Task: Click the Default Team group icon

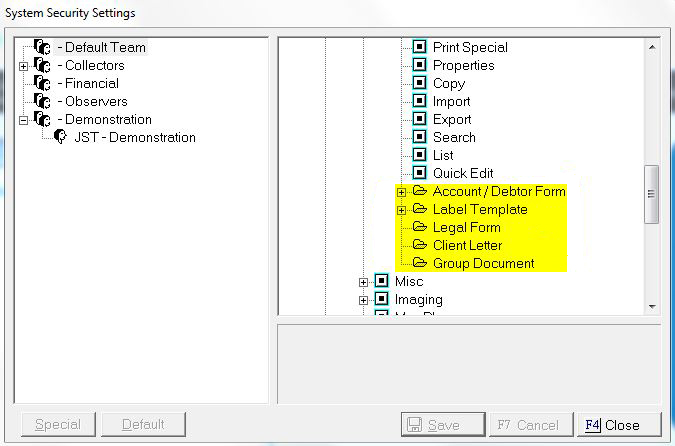Action: (42, 47)
